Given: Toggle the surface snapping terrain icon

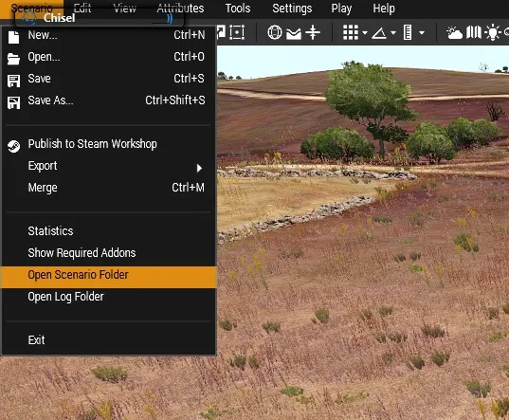Looking at the screenshot, I should [294, 33].
